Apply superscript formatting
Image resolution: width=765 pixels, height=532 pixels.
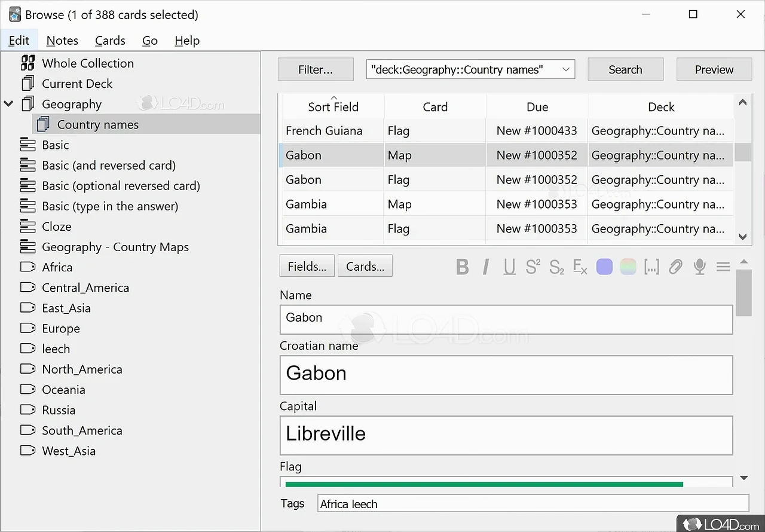[533, 267]
